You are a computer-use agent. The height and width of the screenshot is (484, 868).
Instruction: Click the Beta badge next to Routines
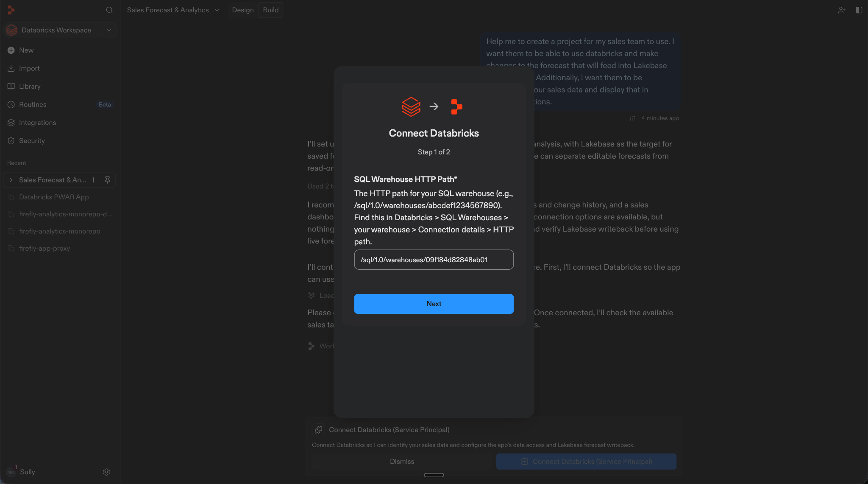tap(105, 104)
